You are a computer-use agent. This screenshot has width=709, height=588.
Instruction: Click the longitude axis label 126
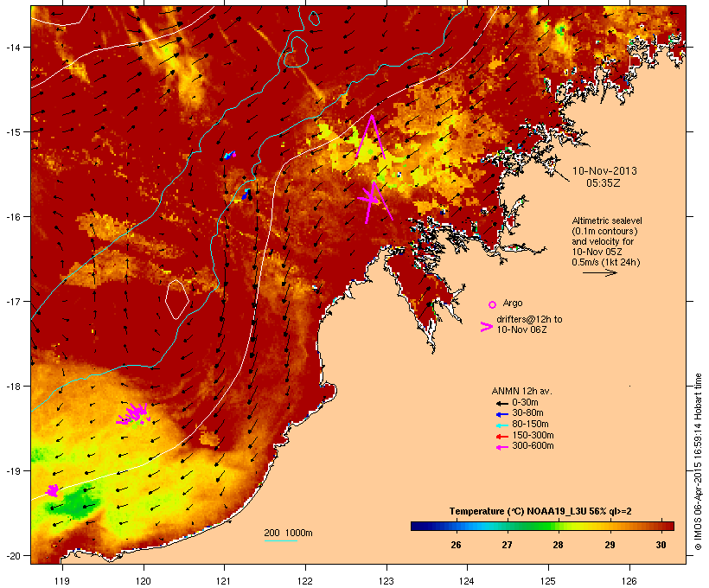629,581
